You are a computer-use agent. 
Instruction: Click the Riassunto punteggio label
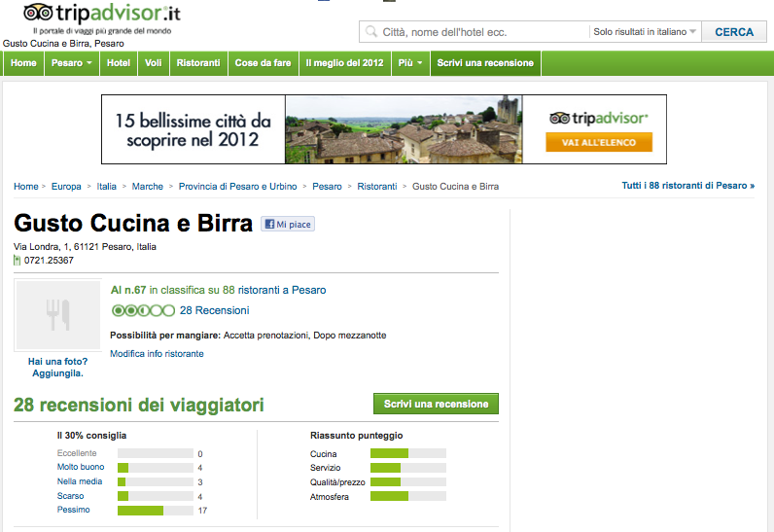357,436
